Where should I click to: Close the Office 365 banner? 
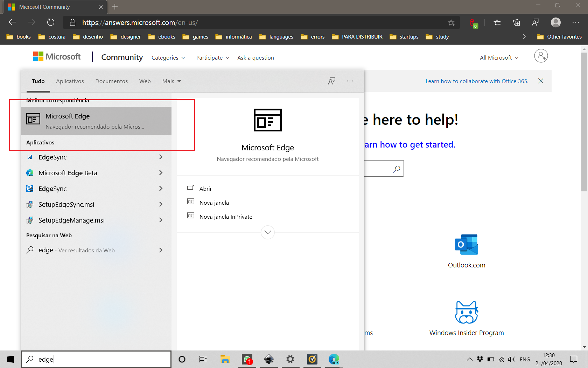pos(541,81)
